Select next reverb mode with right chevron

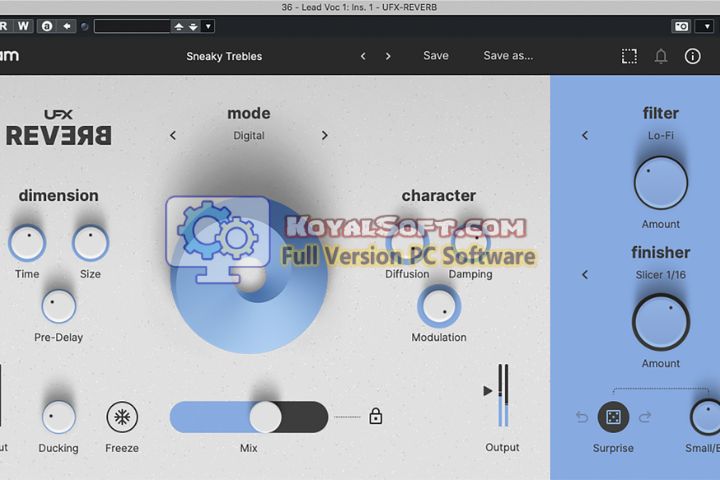point(325,136)
